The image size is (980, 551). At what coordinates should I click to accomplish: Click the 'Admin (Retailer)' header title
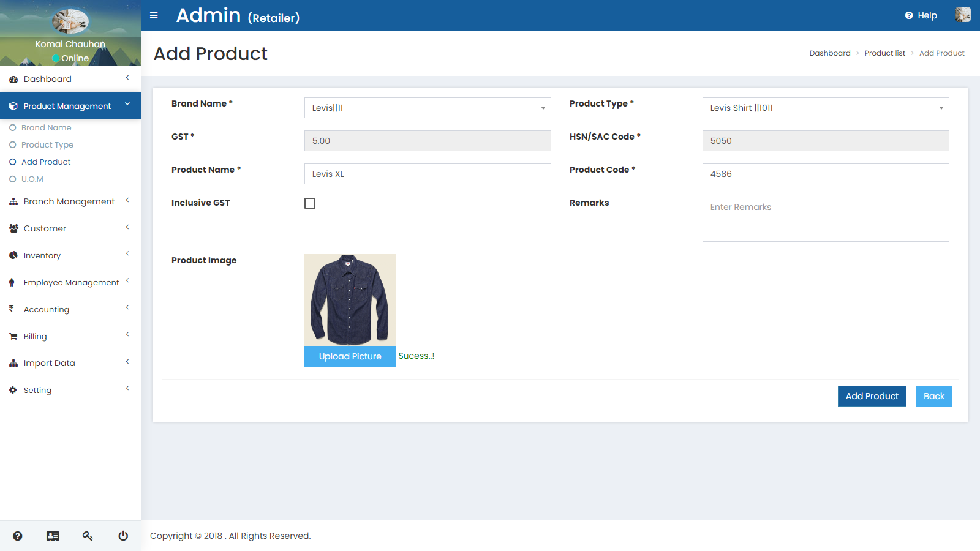point(238,15)
